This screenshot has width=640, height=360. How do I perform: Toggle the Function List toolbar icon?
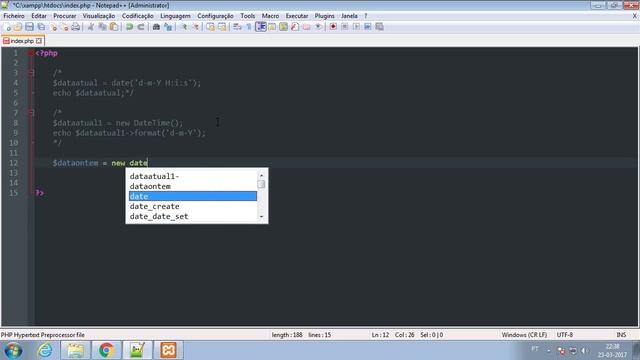[x=295, y=27]
